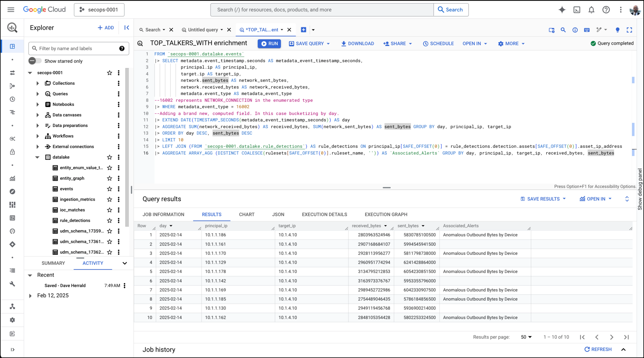The image size is (644, 358).
Task: Switch to SUMMARY tab in Explorer
Action: (x=53, y=263)
